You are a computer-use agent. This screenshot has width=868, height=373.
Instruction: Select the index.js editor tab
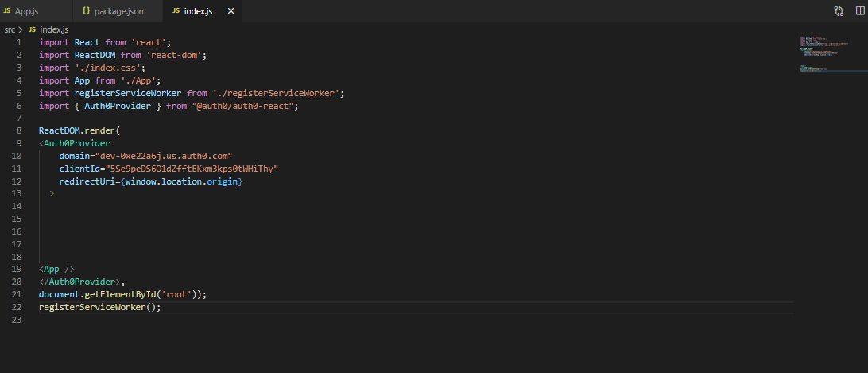[200, 11]
